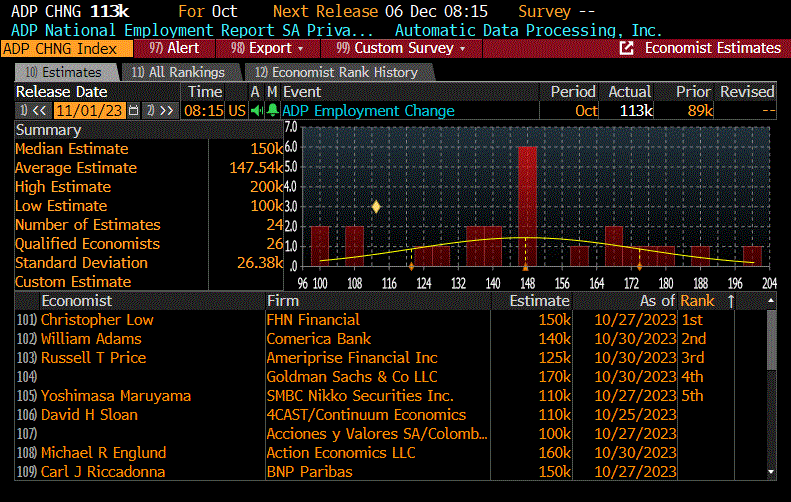
Task: Select economist William Adams
Action: [x=91, y=339]
